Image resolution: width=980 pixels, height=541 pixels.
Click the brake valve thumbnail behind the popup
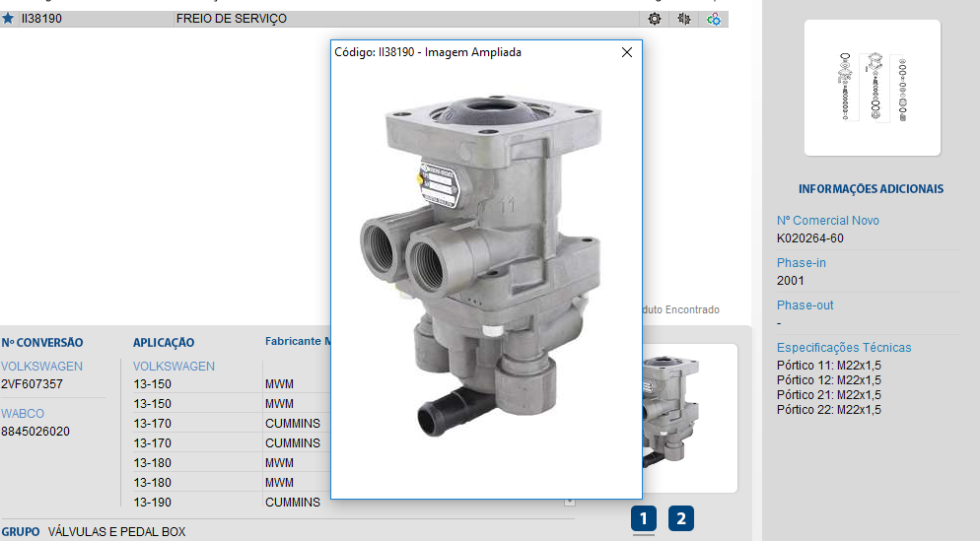(689, 417)
